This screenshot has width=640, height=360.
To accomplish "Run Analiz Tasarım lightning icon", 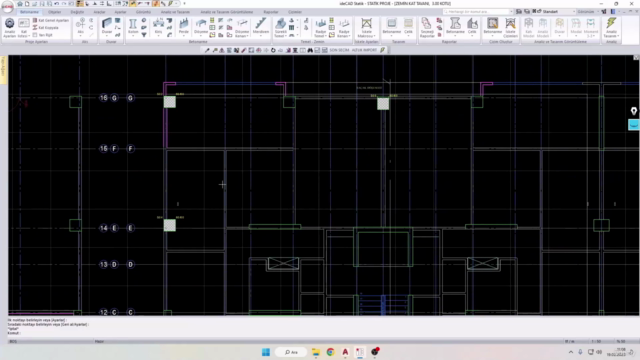I will click(x=611, y=27).
